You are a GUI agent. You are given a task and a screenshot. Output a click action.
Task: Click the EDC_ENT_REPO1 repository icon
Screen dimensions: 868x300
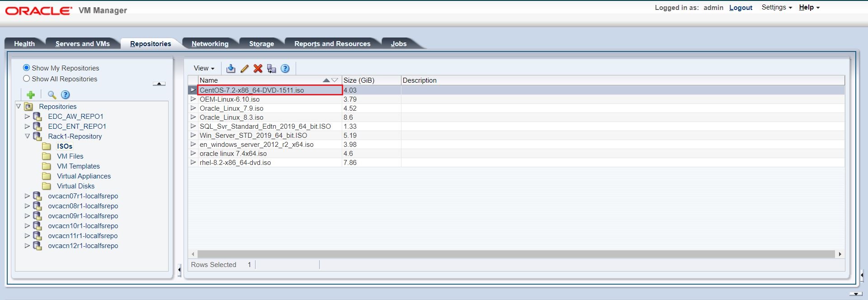(38, 127)
